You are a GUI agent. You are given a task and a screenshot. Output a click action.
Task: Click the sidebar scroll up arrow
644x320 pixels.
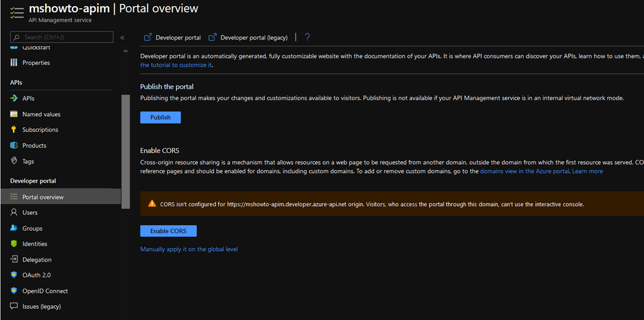pos(125,51)
